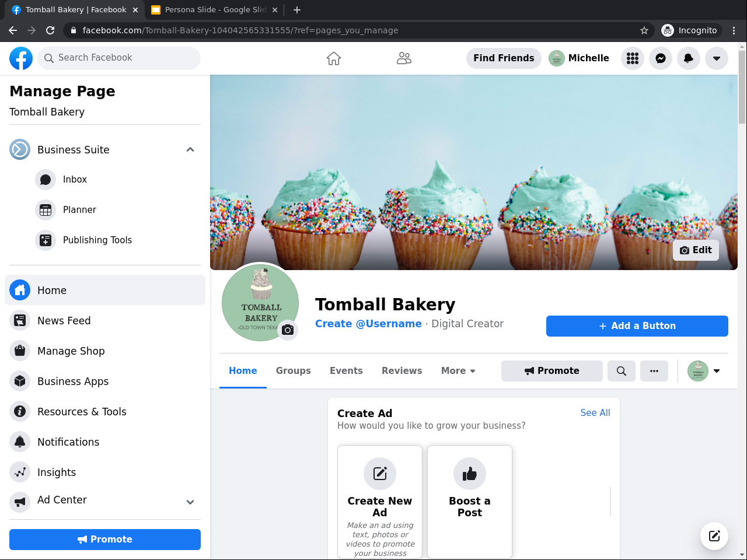Open Publishing Tools label
The image size is (747, 560).
coord(97,240)
